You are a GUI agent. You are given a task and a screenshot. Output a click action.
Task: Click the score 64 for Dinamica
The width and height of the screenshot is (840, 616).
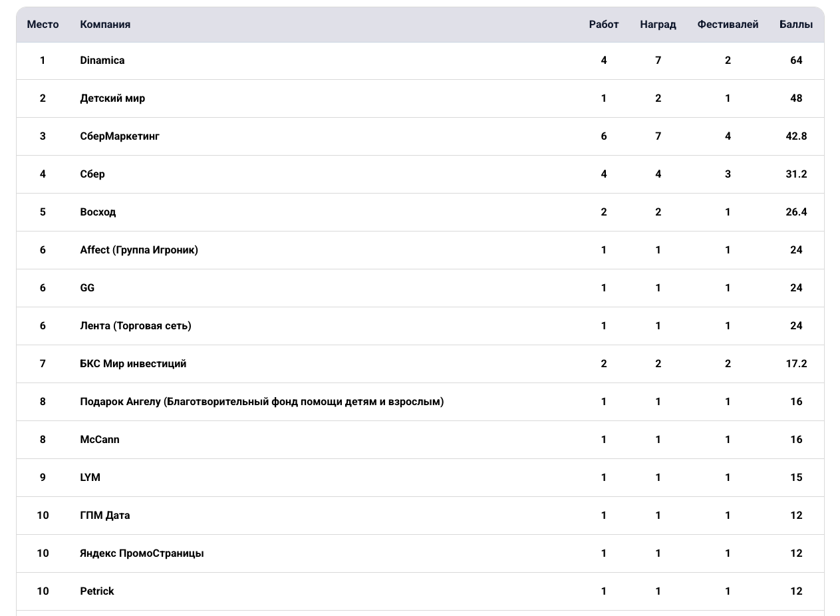(x=796, y=61)
